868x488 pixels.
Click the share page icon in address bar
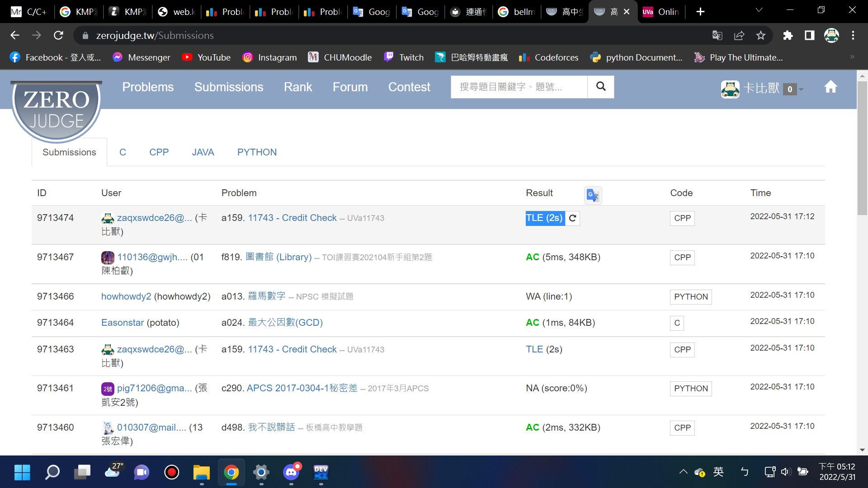739,35
